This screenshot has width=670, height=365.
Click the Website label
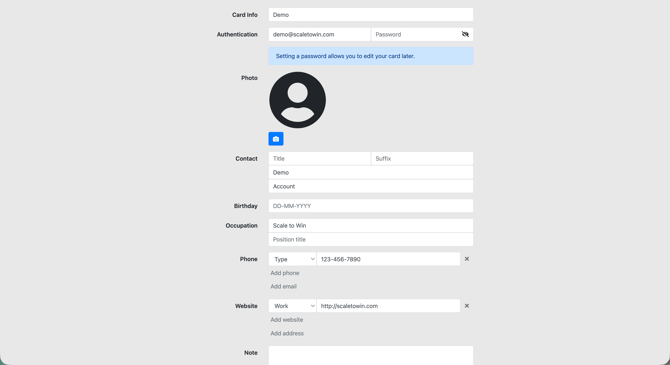[246, 306]
